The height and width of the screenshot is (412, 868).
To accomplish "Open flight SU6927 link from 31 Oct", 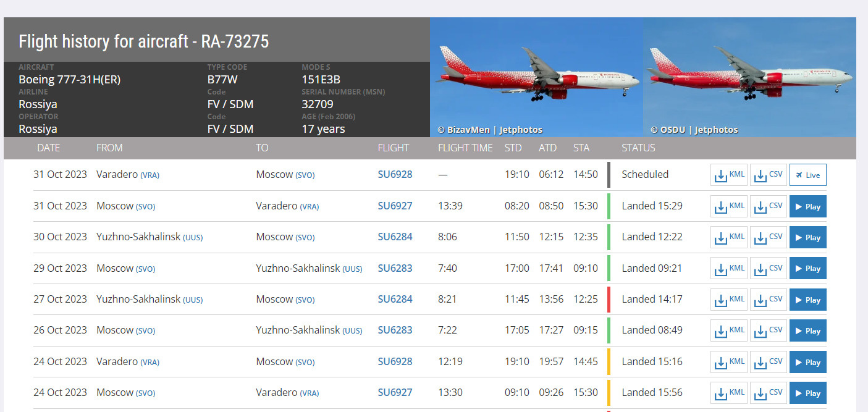I will 395,206.
